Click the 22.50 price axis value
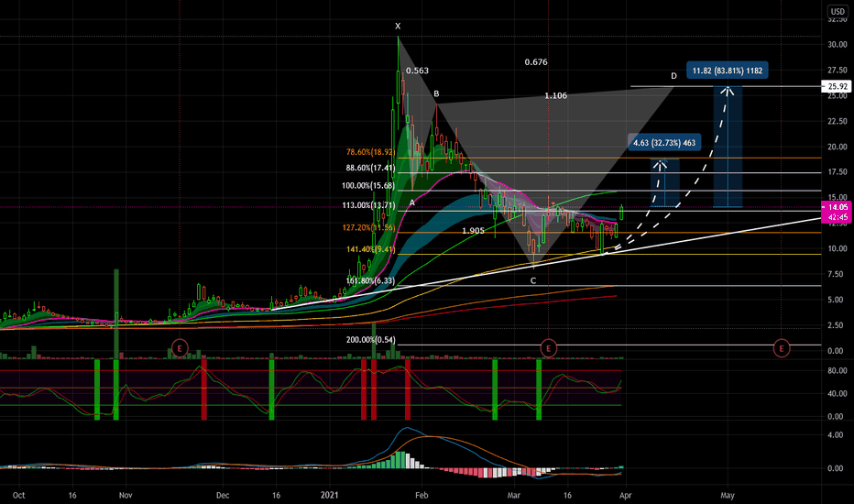This screenshot has height=504, width=854. coord(838,121)
